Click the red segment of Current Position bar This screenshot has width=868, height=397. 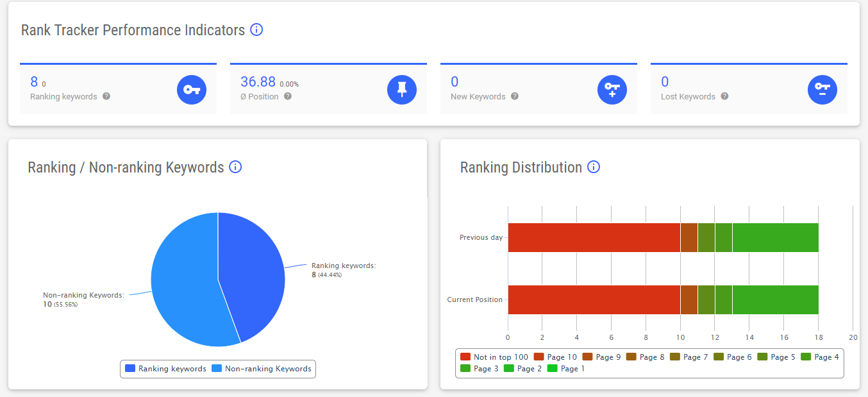pos(593,300)
